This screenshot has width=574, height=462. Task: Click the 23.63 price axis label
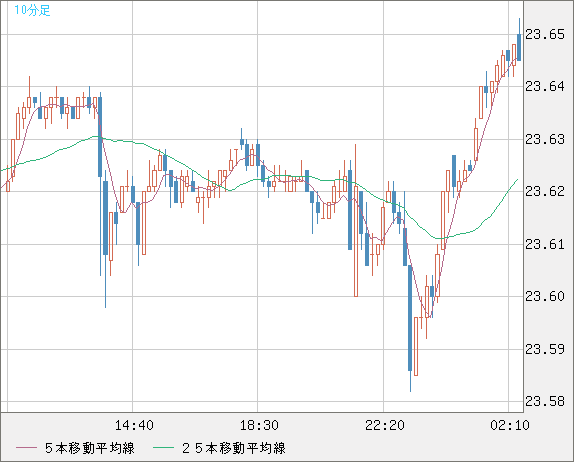click(x=545, y=139)
